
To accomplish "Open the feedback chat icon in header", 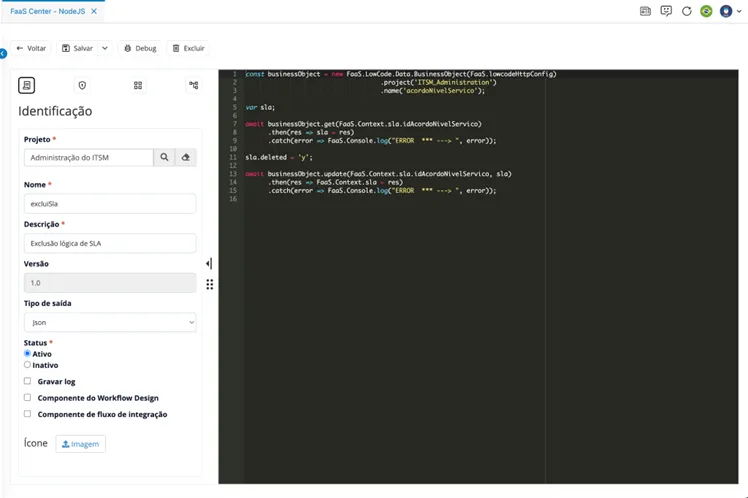I will pos(666,11).
